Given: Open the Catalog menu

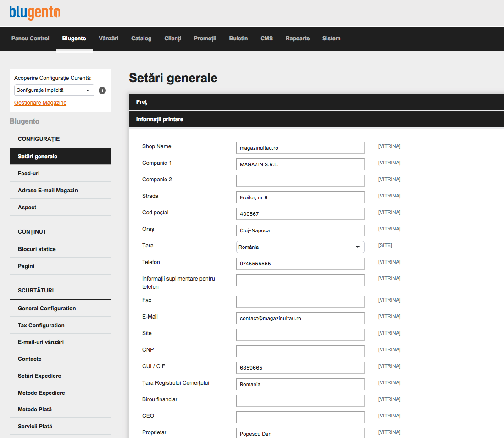Looking at the screenshot, I should pos(141,39).
